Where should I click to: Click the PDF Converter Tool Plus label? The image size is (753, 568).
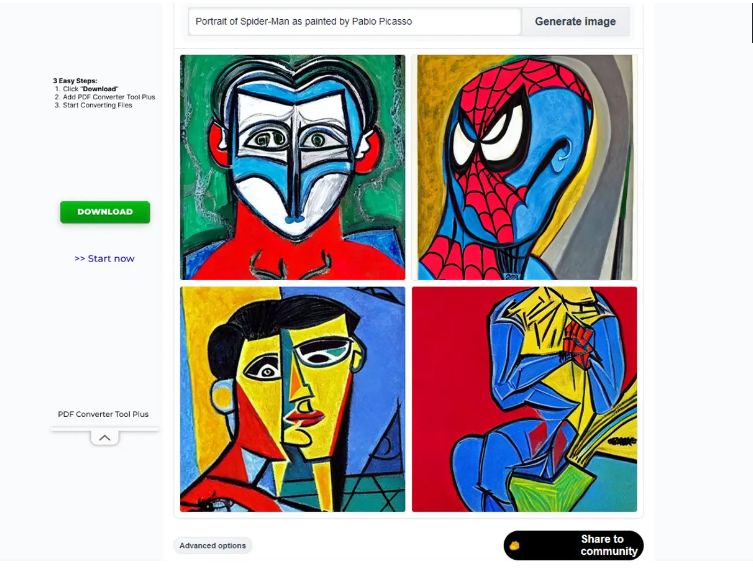click(x=103, y=414)
